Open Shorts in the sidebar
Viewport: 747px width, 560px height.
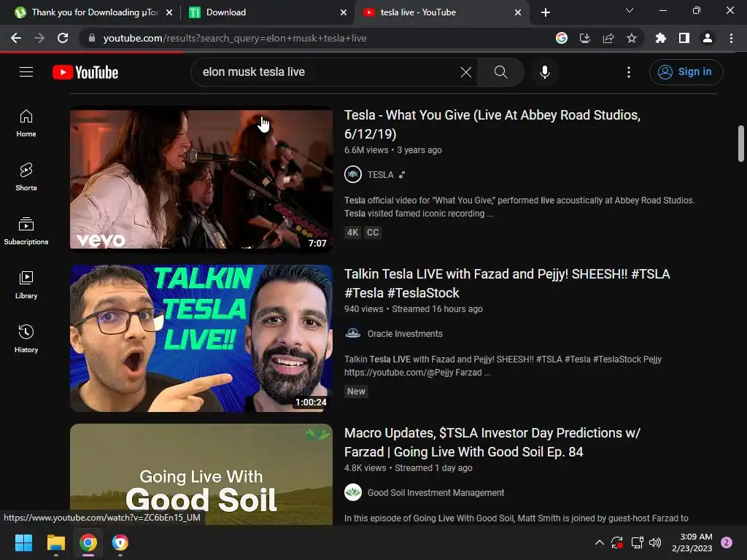coord(26,177)
